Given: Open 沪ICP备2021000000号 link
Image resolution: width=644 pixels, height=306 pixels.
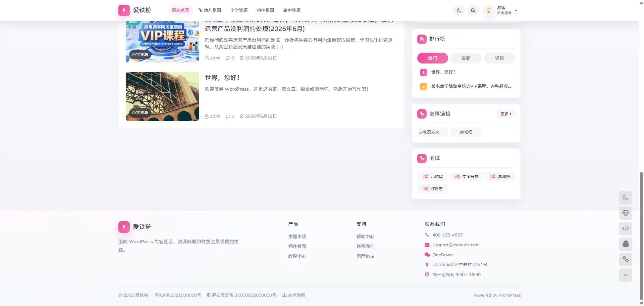Looking at the screenshot, I should (x=177, y=295).
